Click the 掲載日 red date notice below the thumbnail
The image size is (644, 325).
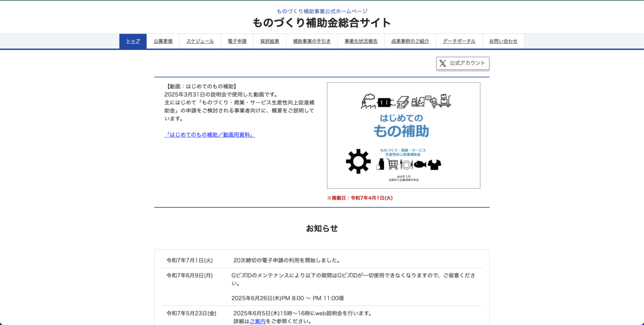click(360, 197)
